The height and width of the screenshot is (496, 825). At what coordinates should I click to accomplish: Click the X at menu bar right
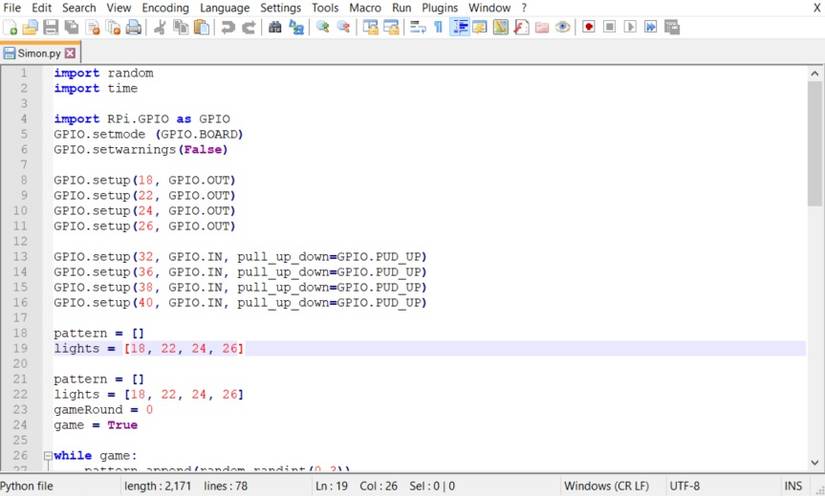[x=817, y=8]
